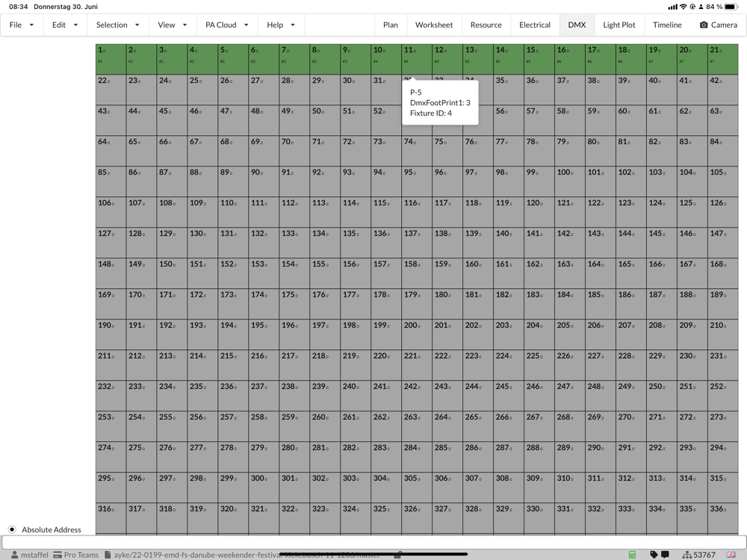This screenshot has height=560, width=747.
Task: Open the Help dropdown menu
Action: coord(281,25)
